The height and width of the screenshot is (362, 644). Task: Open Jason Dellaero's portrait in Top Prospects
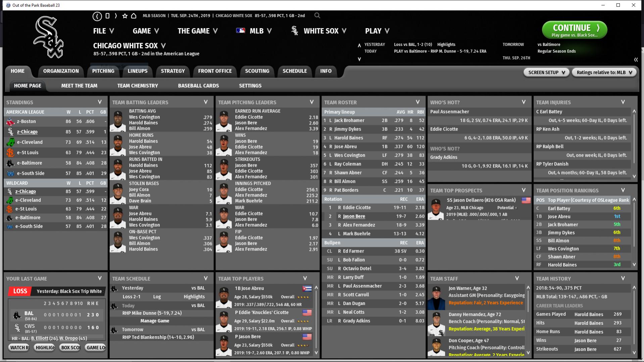tap(436, 209)
